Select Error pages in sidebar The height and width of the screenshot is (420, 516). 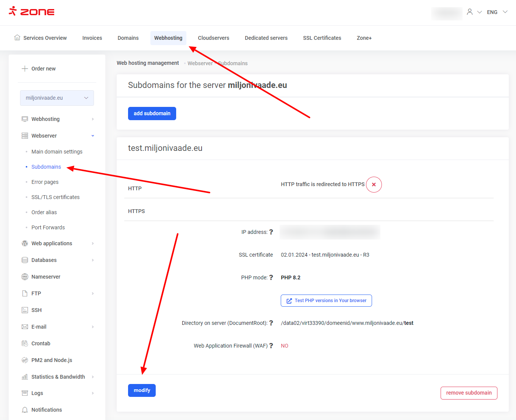(45, 182)
